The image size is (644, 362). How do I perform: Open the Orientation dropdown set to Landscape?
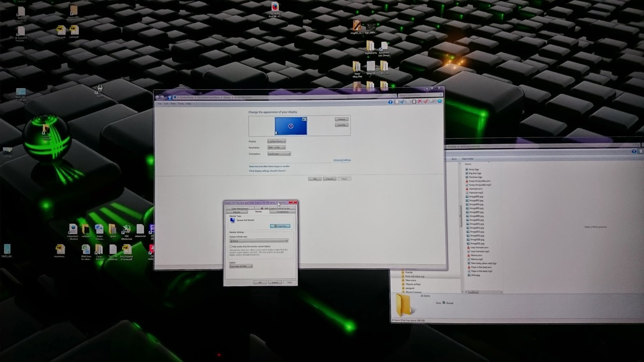279,154
